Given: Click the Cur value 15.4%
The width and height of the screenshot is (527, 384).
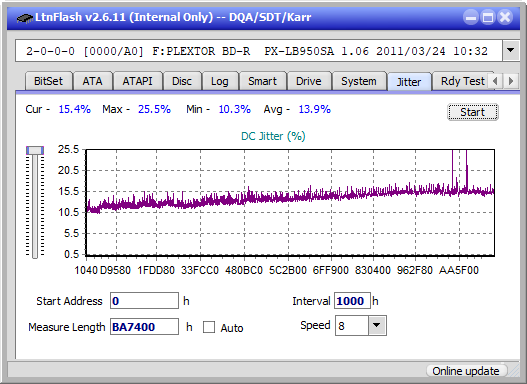Looking at the screenshot, I should (75, 109).
